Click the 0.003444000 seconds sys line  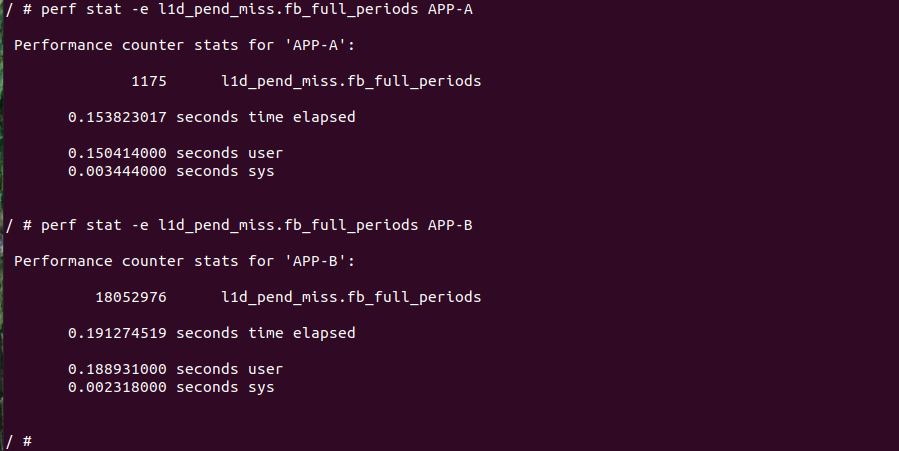pos(171,171)
